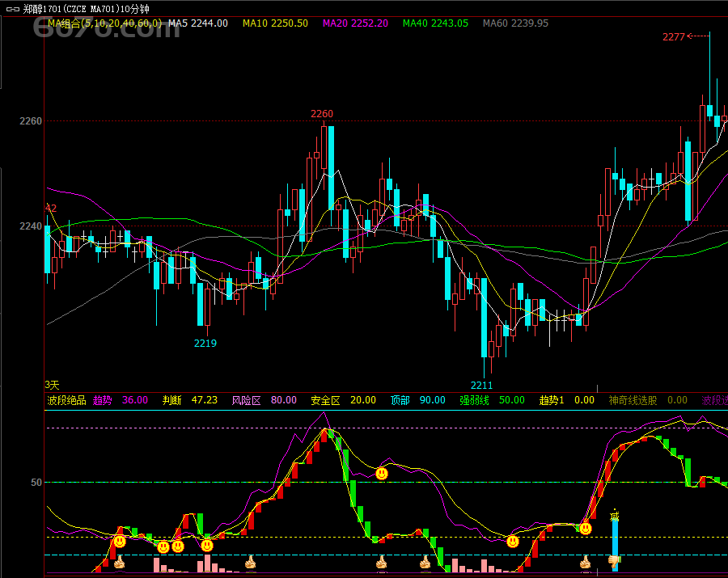Select the magenta MA20 2252.20 legend label
Viewport: 728px width, 578px height.
pyautogui.click(x=354, y=23)
